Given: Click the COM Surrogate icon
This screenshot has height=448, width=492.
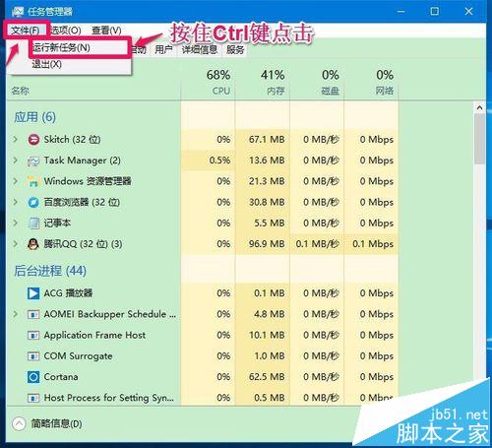Looking at the screenshot, I should [x=33, y=356].
